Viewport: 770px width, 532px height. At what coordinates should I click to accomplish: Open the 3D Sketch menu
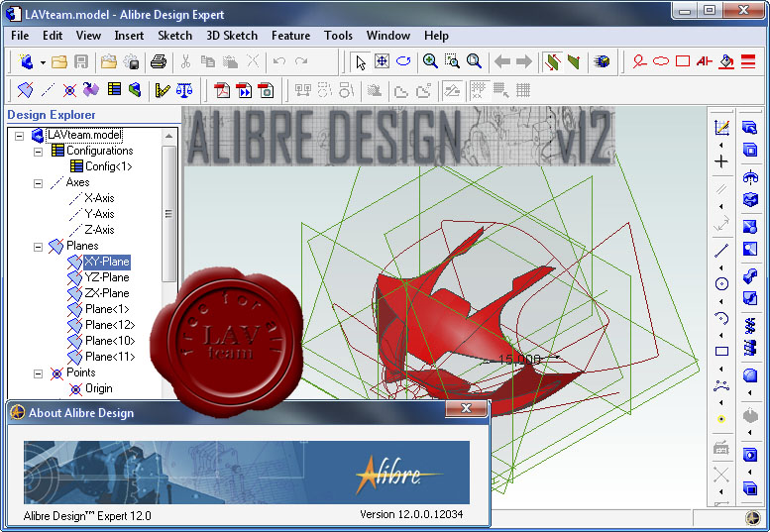pyautogui.click(x=232, y=36)
